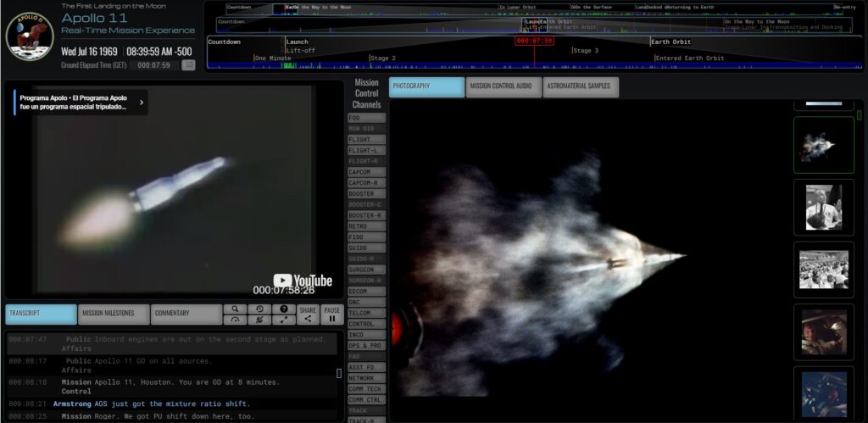Open help with the question mark icon
The width and height of the screenshot is (868, 423).
coord(284,309)
